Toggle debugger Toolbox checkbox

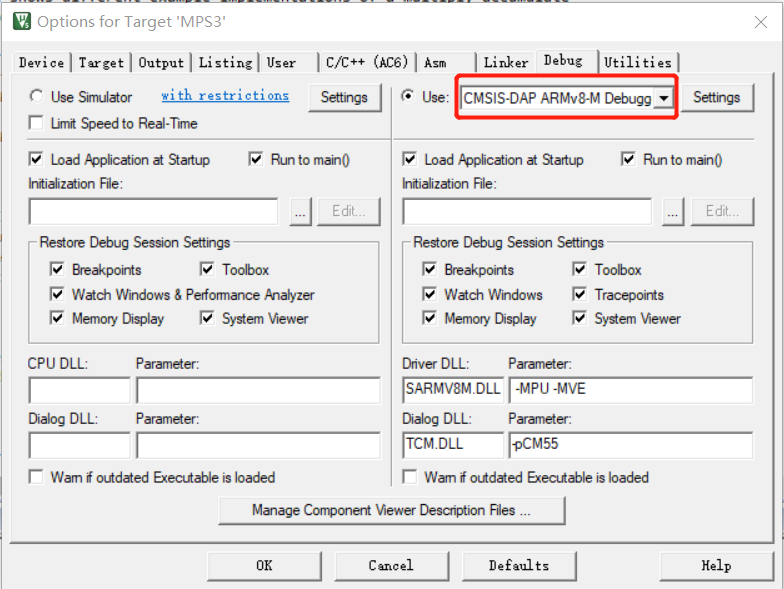coord(580,269)
